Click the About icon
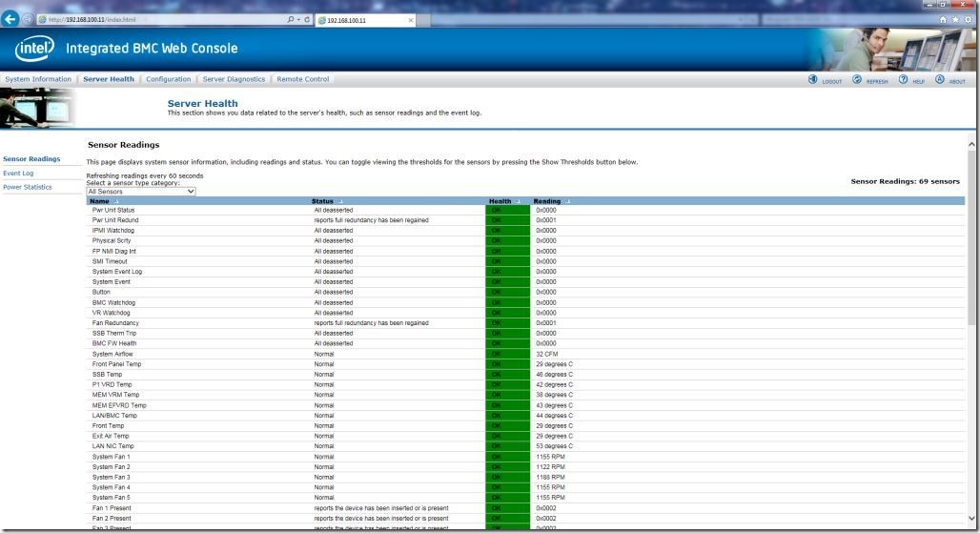The image size is (980, 533). 940,80
